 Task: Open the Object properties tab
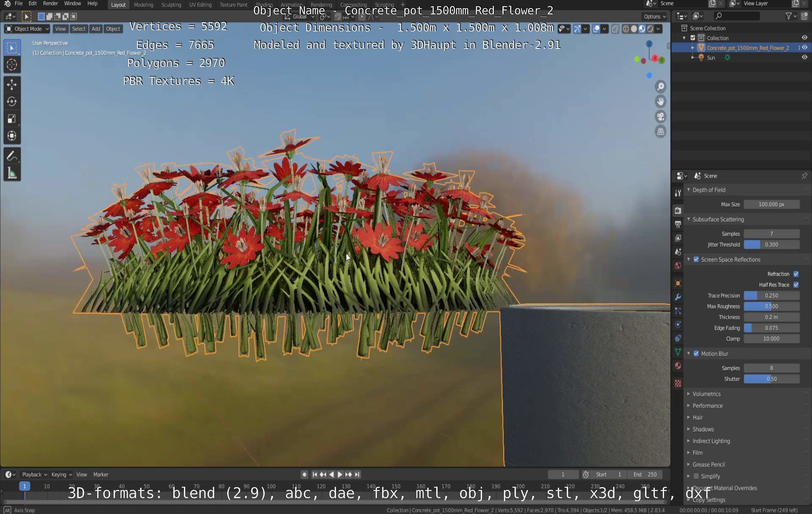coord(678,283)
